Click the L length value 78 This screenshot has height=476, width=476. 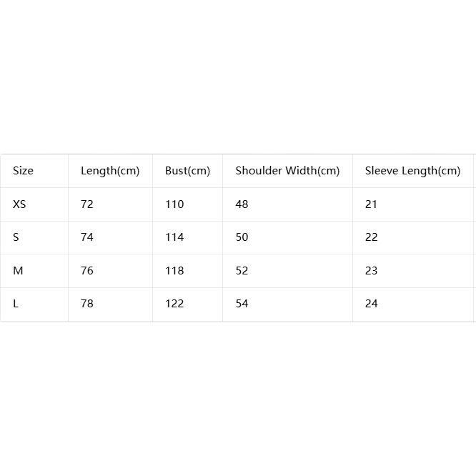pos(86,304)
